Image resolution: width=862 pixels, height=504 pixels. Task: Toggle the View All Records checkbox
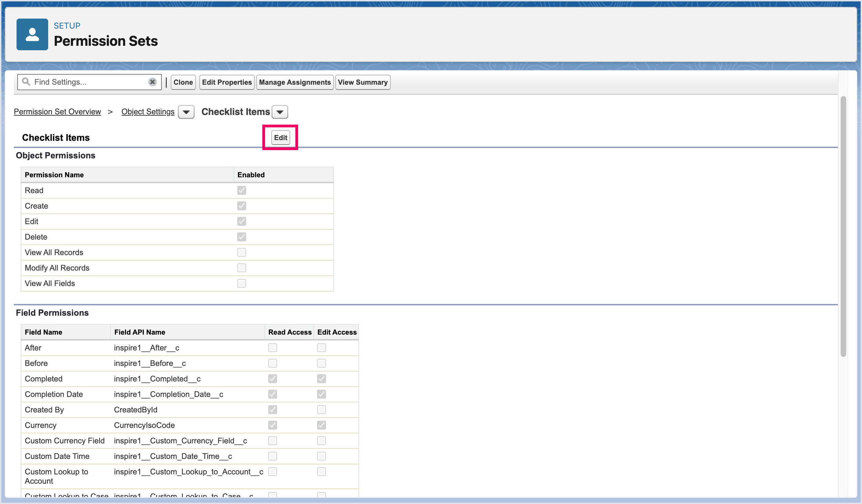(241, 252)
